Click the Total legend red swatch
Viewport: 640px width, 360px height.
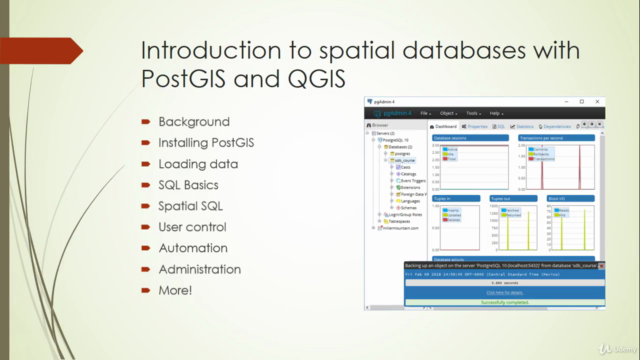445,159
